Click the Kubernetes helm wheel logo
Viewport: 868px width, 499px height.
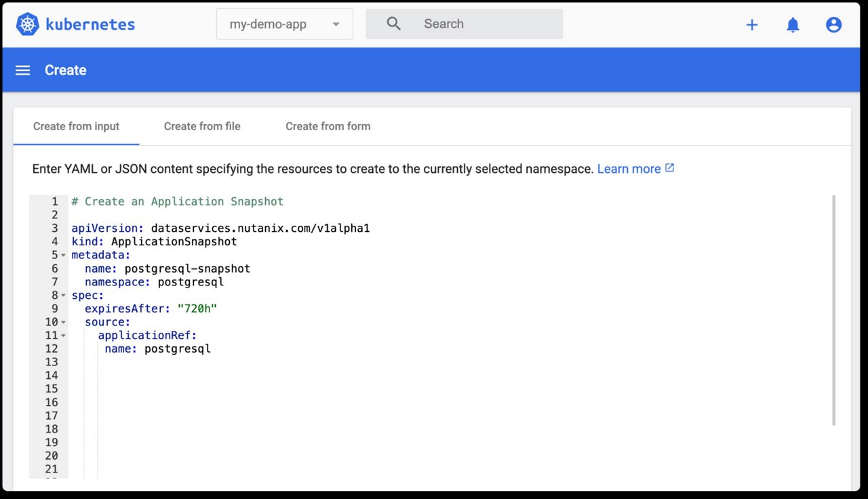click(x=28, y=24)
